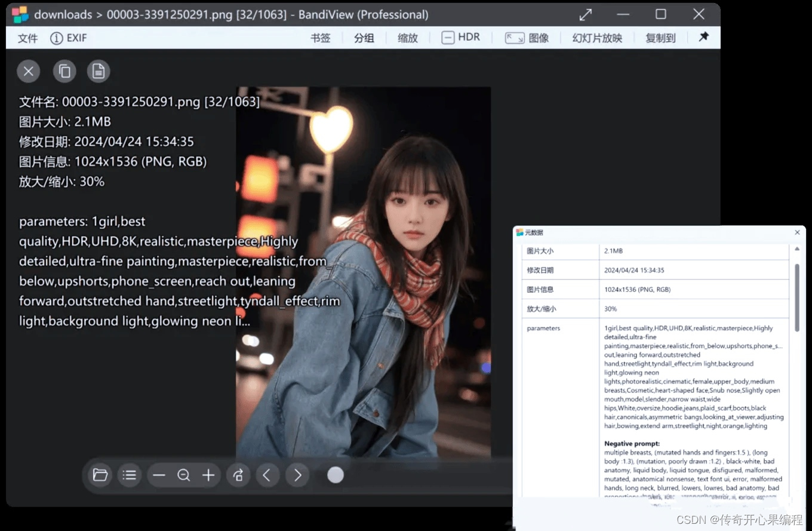Click the metadata window vertical scrollbar
Screen dimensions: 812x531
click(796, 297)
